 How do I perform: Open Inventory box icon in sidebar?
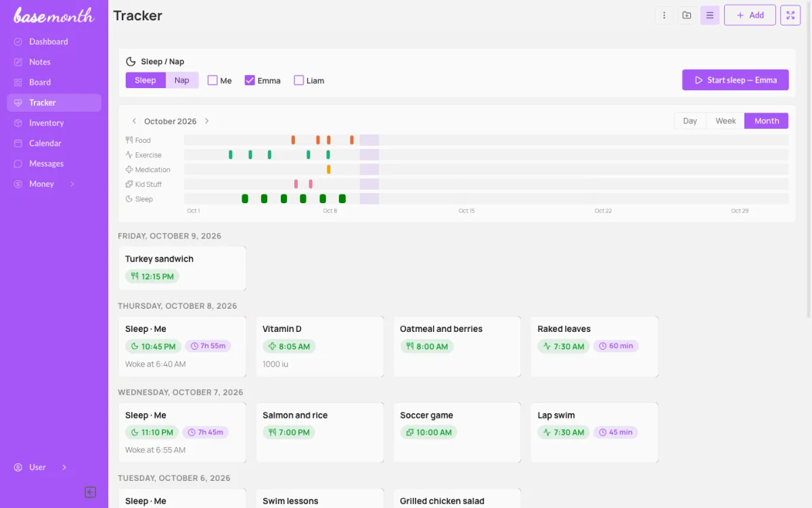[x=18, y=123]
